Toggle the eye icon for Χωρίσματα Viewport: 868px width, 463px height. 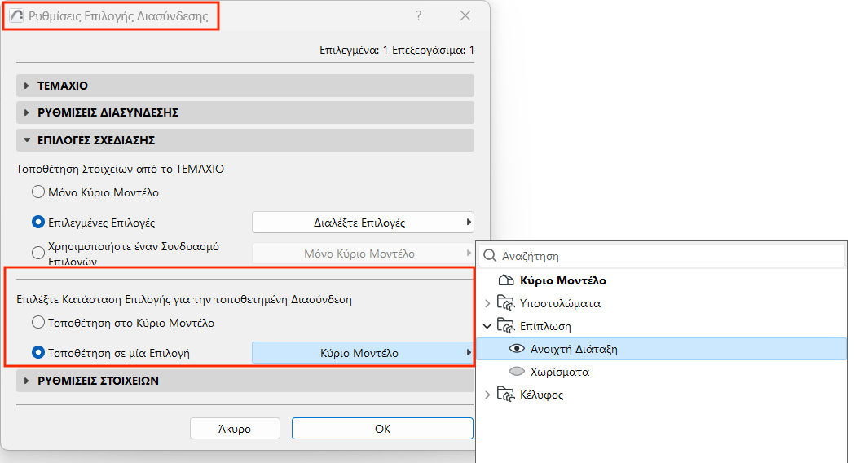point(516,372)
